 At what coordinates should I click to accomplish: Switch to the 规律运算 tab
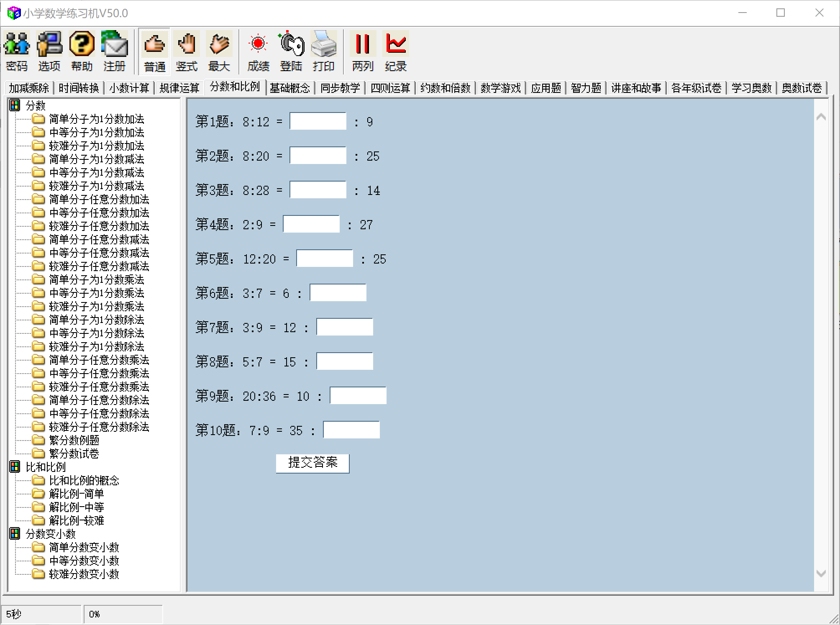point(179,88)
